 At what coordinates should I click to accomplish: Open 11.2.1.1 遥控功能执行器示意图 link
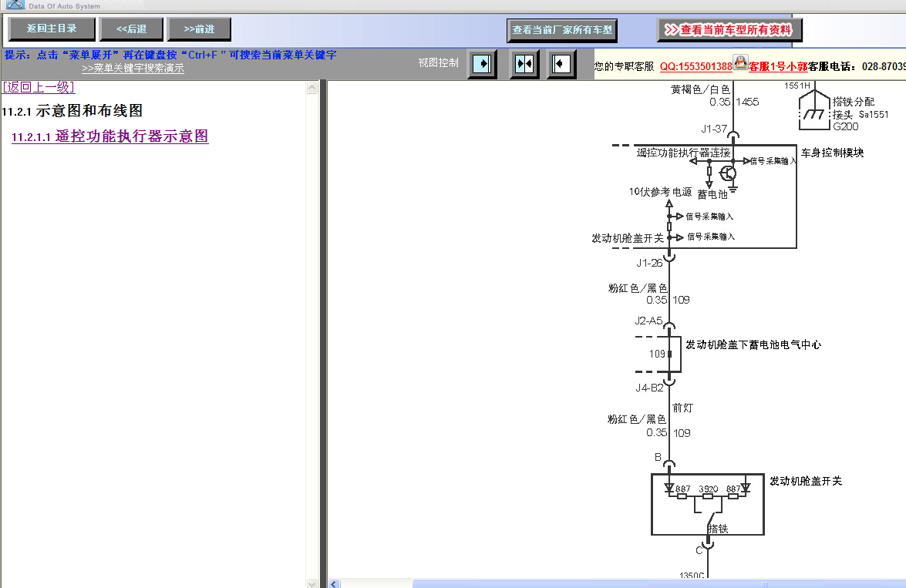(109, 136)
